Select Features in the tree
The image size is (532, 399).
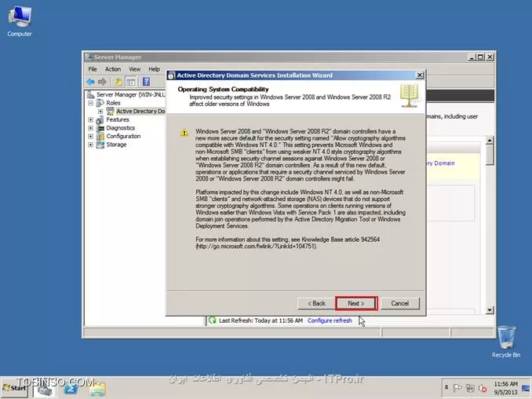(118, 119)
